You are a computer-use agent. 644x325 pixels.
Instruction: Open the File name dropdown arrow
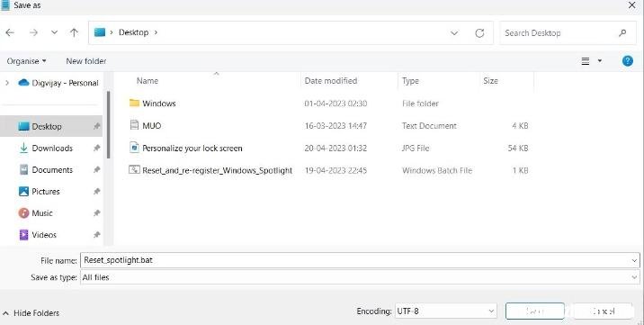click(x=634, y=260)
